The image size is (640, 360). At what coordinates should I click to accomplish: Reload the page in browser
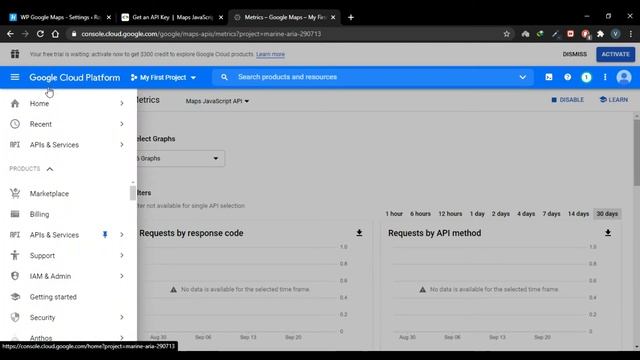coord(40,34)
